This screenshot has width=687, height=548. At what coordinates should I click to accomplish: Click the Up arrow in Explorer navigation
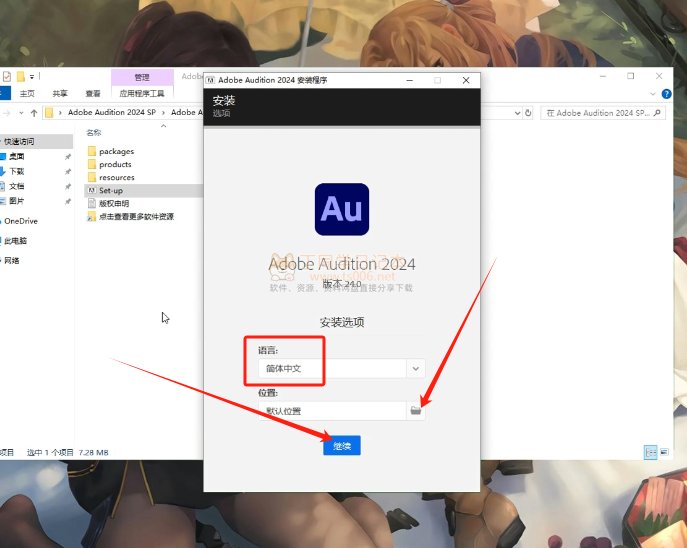coord(34,113)
